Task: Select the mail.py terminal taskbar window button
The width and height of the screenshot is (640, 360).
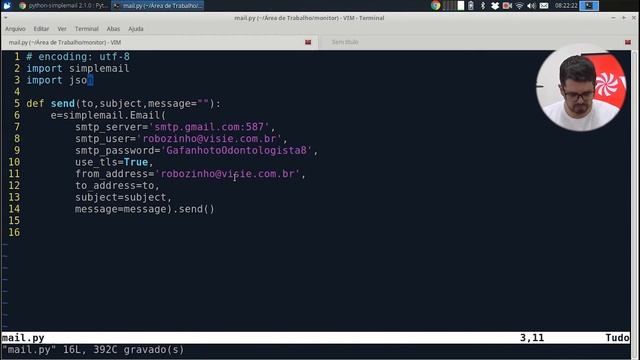Action: coord(157,6)
